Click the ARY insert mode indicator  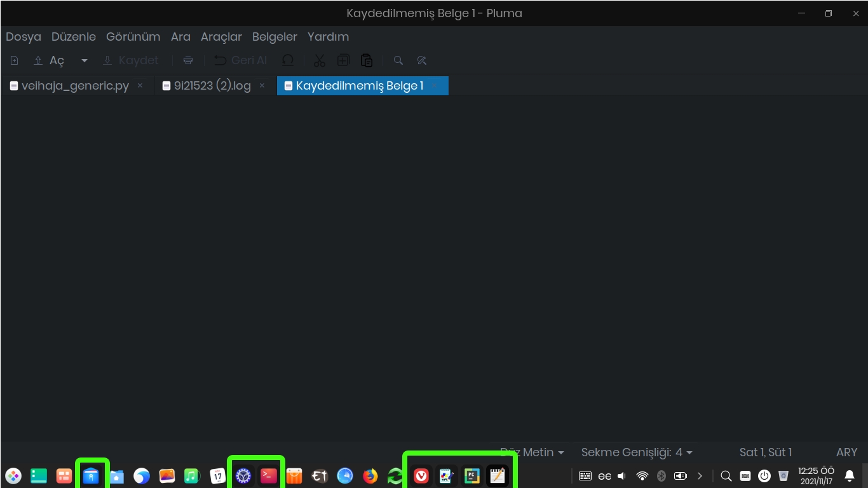847,452
